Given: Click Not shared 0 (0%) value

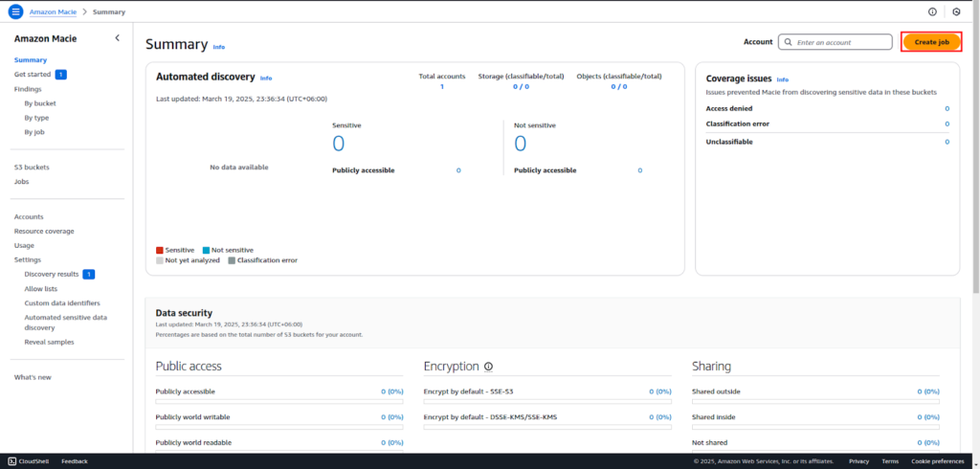Looking at the screenshot, I should coord(928,443).
